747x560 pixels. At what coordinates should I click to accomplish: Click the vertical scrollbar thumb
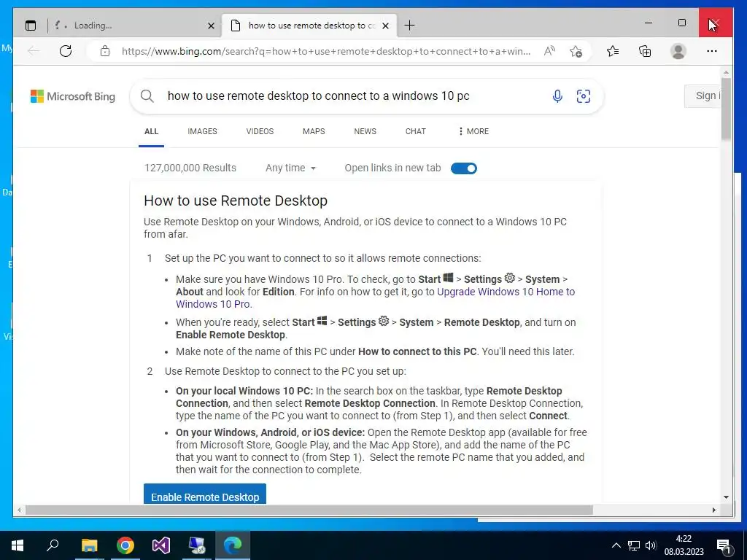726,108
